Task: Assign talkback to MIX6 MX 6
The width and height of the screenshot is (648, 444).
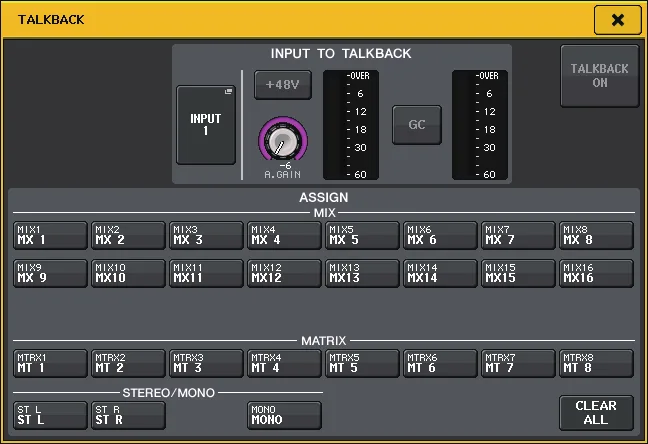Action: pos(440,235)
